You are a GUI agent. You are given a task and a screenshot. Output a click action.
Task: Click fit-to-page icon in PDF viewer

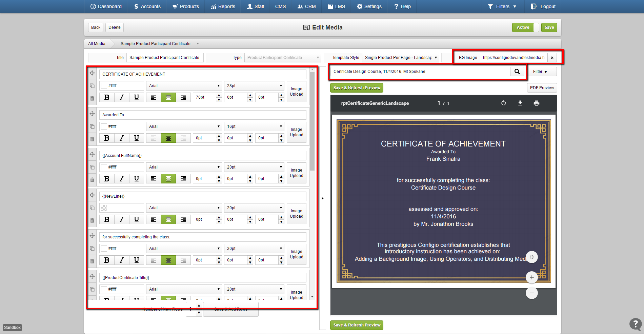[532, 257]
